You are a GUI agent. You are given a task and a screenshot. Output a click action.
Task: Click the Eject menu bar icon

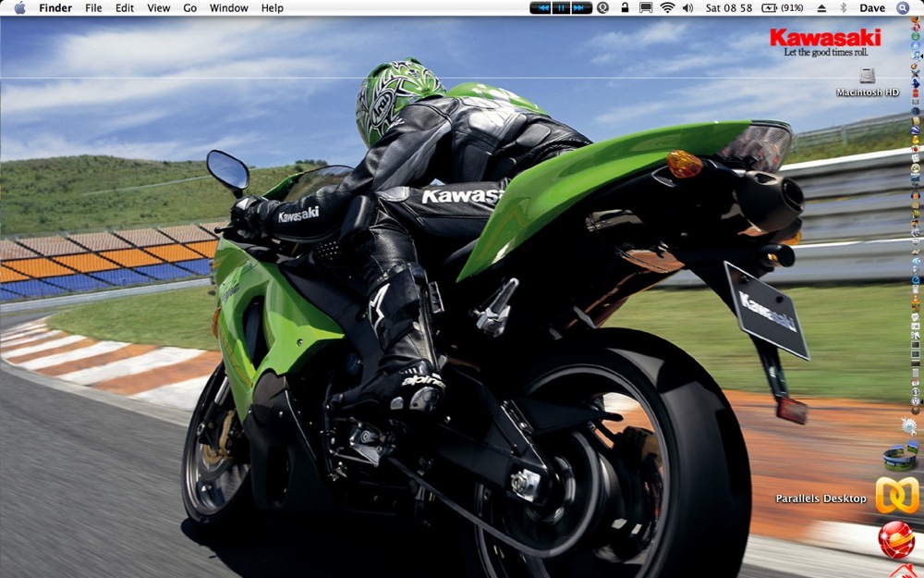[x=821, y=7]
